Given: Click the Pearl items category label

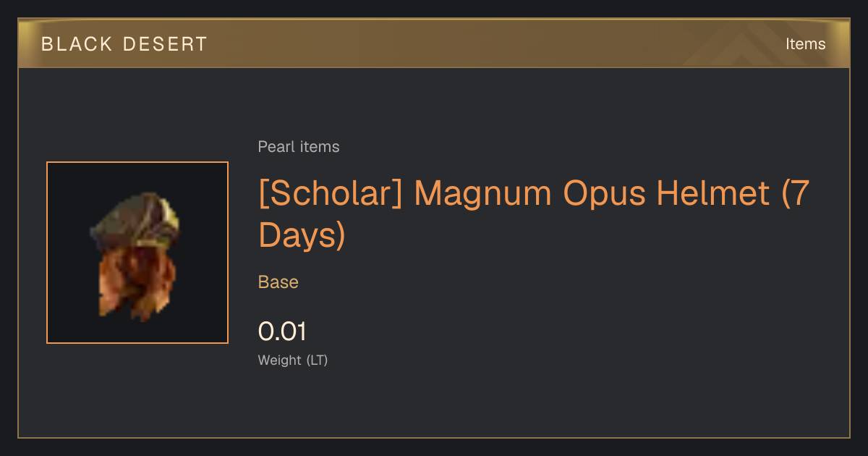Looking at the screenshot, I should pyautogui.click(x=299, y=147).
